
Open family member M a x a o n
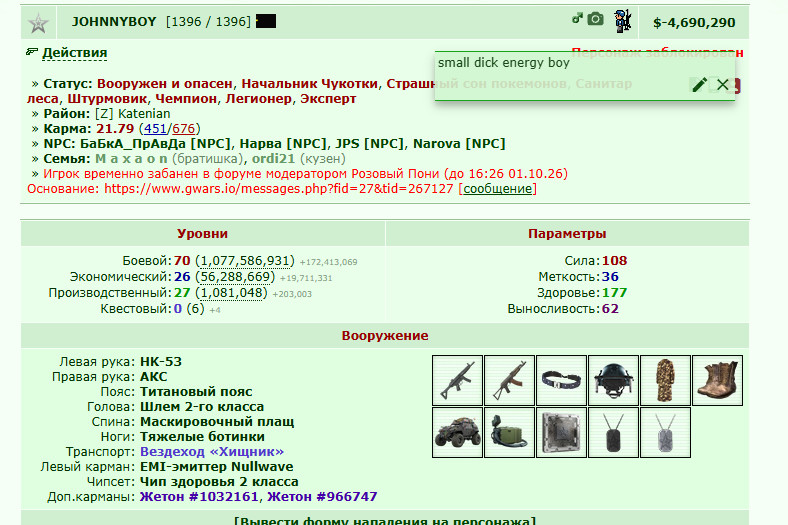131,159
